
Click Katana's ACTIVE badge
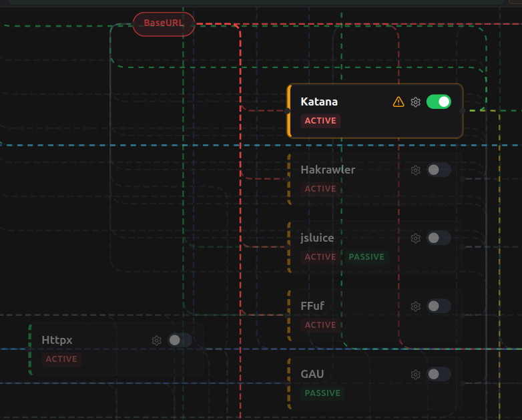coord(320,121)
